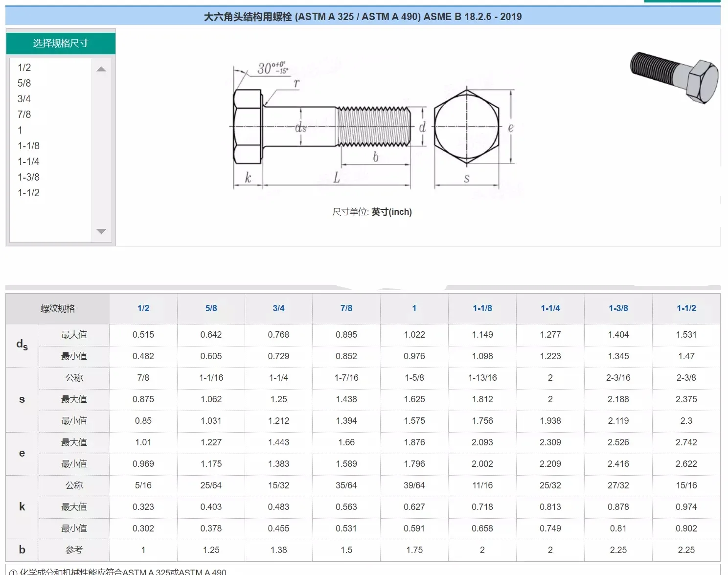Click the hexagon head end-view drawing
This screenshot has height=575, width=728.
[x=474, y=137]
